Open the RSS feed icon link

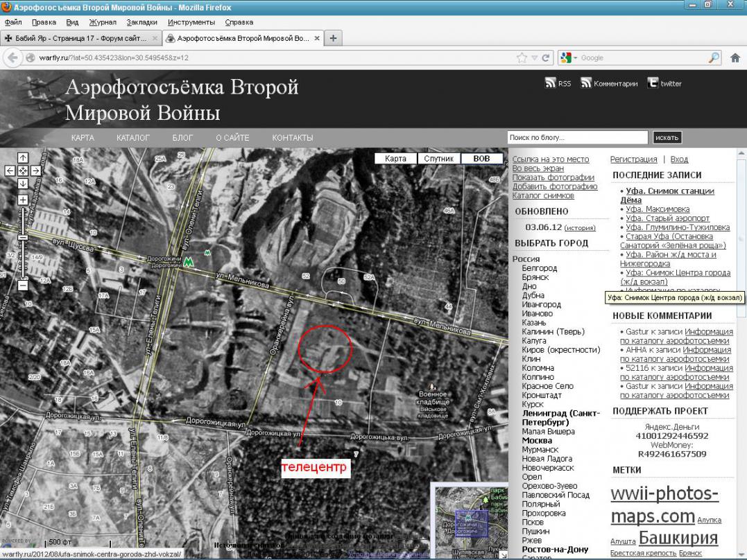click(x=551, y=84)
